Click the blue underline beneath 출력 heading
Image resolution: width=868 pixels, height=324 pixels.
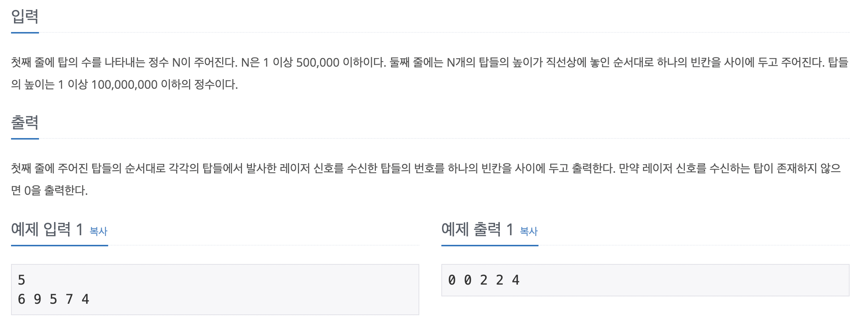point(25,139)
